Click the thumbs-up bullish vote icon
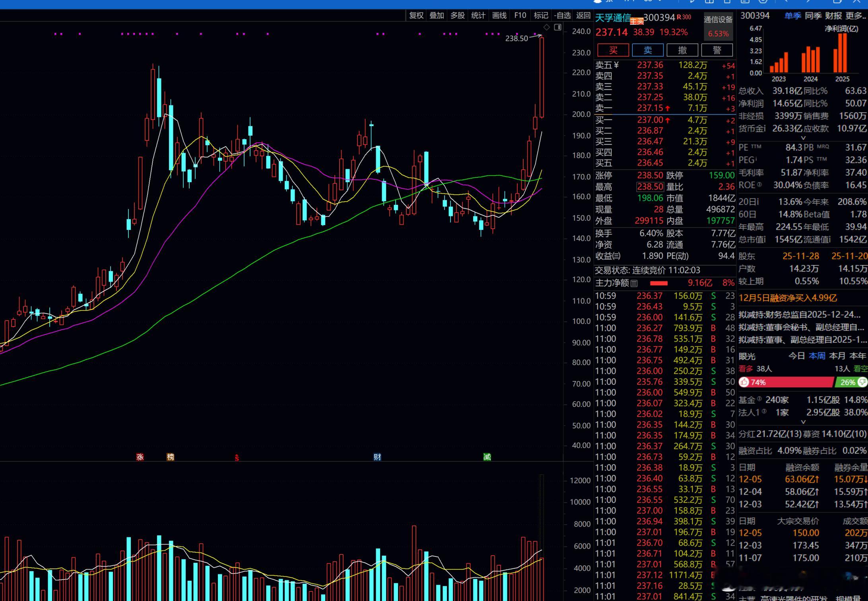Screen dimensions: 868x601 click(744, 382)
